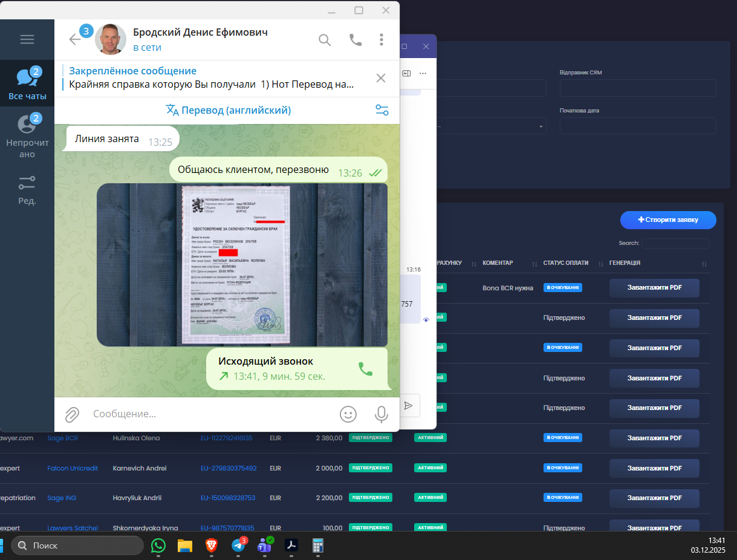Click the amount 2 380,00

[x=329, y=438]
